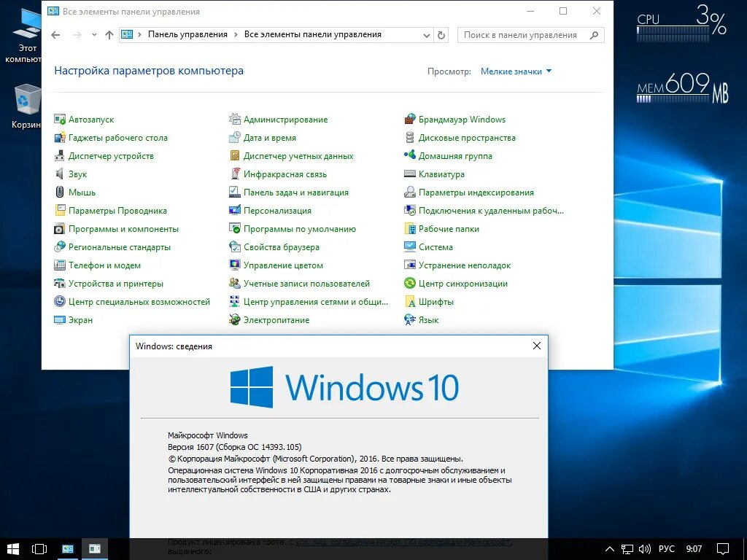Viewport: 747px width, 560px height.
Task: Refresh the Control Panel view
Action: (443, 34)
